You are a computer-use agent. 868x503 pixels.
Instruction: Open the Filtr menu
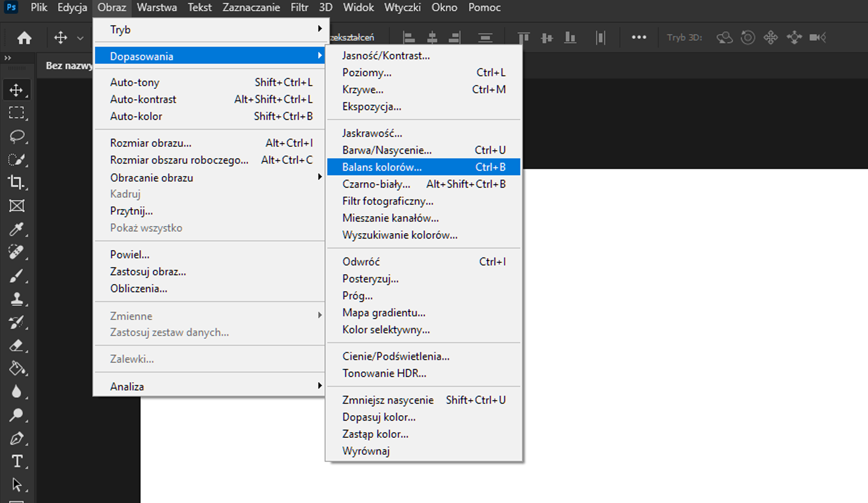[299, 8]
